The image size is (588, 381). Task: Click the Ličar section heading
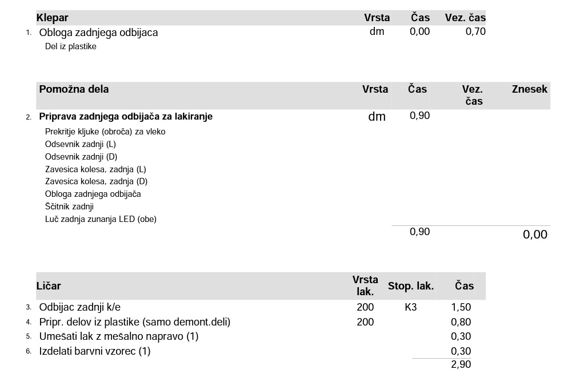[50, 286]
